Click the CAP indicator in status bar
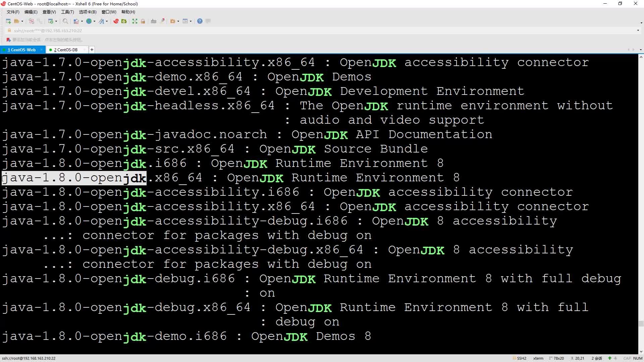Screen dimensions: 644x362 tap(627, 358)
